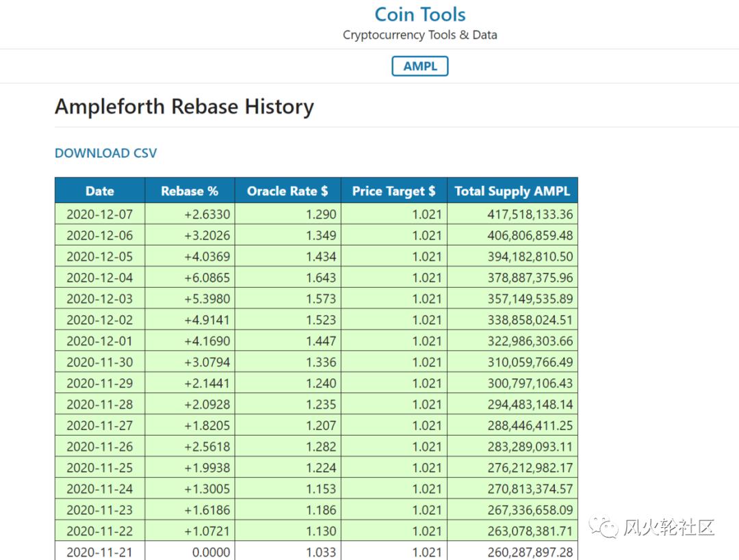Click total supply 283,289,093.11
The width and height of the screenshot is (739, 560).
[x=530, y=447]
